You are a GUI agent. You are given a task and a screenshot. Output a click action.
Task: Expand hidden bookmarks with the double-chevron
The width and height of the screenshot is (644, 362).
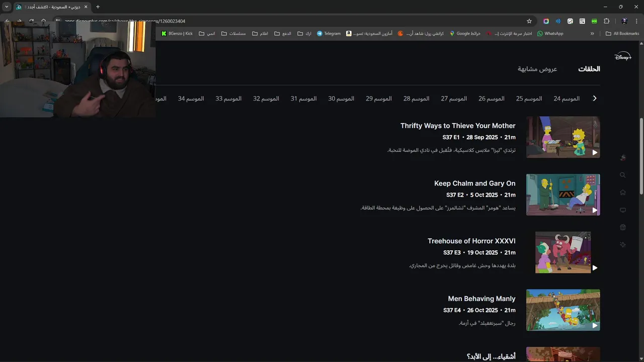(592, 34)
